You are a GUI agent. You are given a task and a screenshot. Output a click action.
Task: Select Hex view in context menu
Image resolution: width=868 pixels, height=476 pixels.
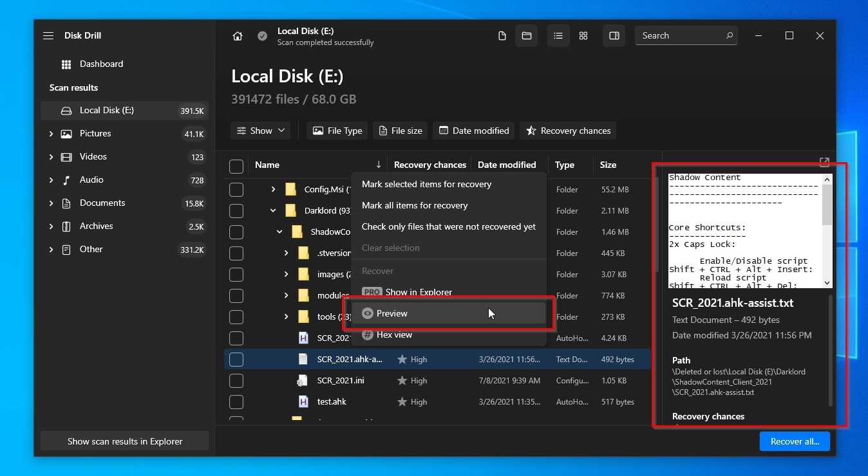(394, 334)
